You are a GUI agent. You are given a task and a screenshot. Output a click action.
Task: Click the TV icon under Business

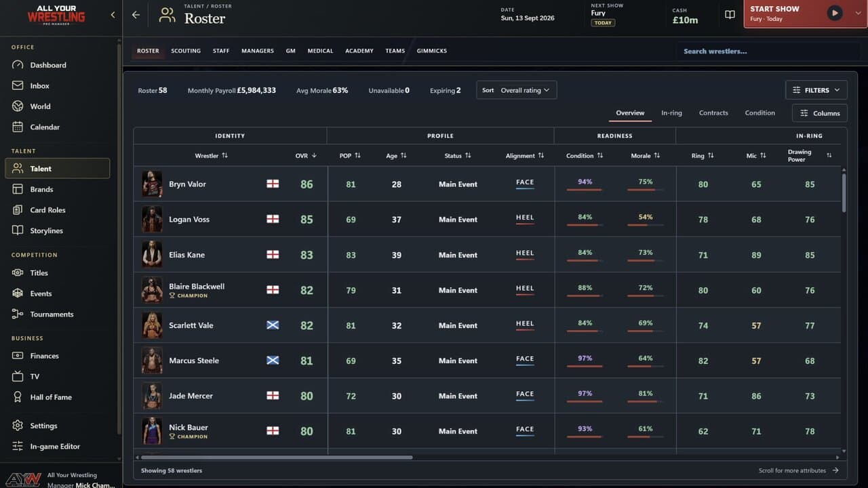point(18,377)
